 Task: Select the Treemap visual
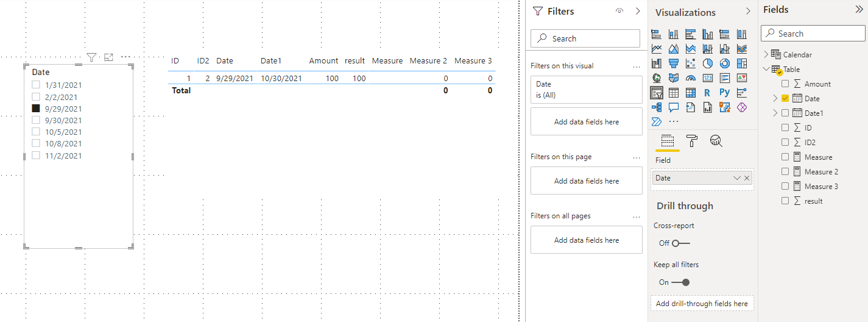tap(742, 63)
